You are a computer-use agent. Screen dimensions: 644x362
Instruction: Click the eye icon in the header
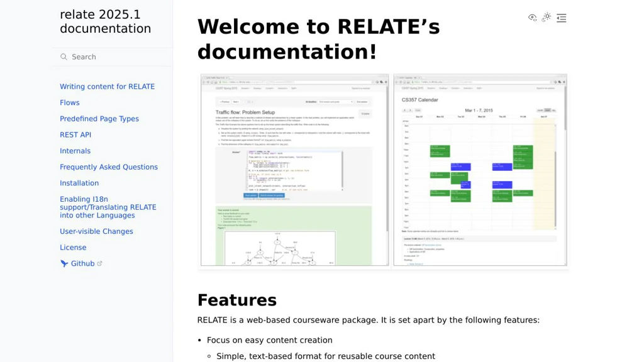pos(532,17)
